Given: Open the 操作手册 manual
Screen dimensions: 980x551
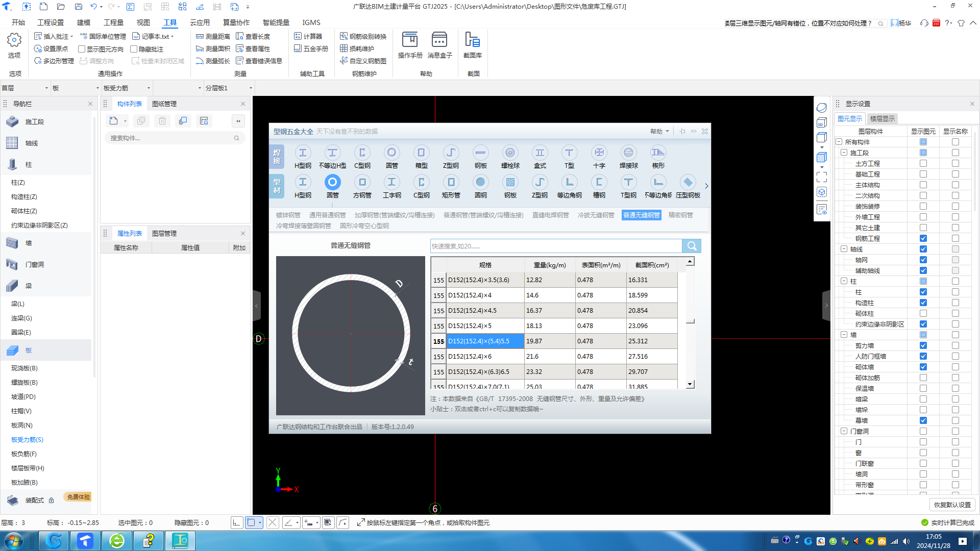Looking at the screenshot, I should (410, 45).
